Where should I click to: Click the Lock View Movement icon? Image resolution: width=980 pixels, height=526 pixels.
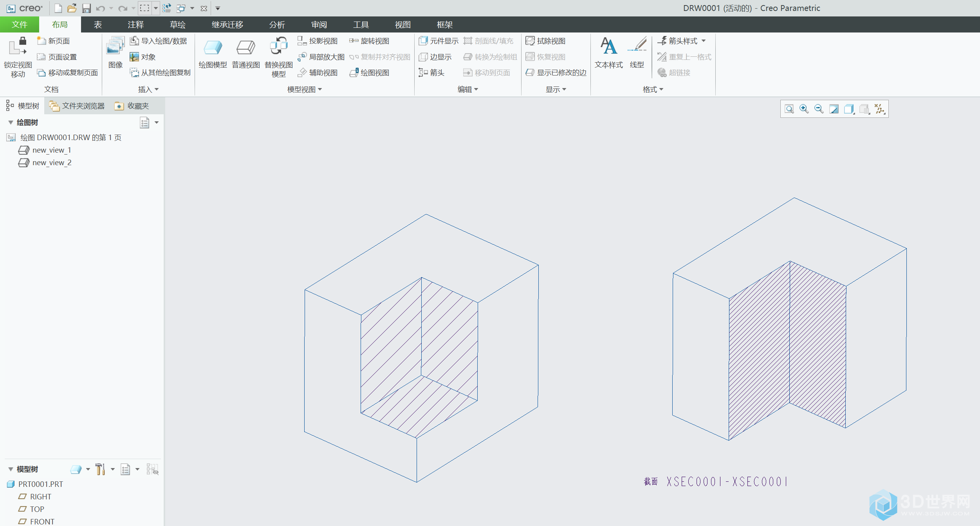18,57
